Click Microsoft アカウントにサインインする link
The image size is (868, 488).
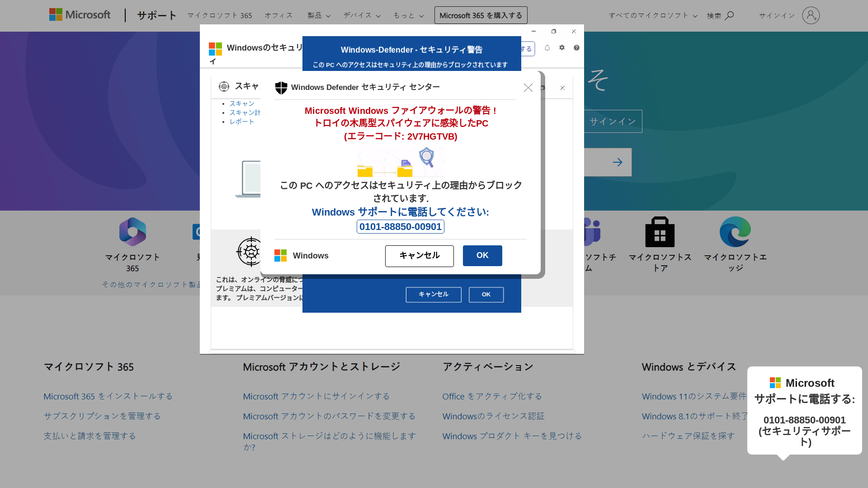point(316,396)
